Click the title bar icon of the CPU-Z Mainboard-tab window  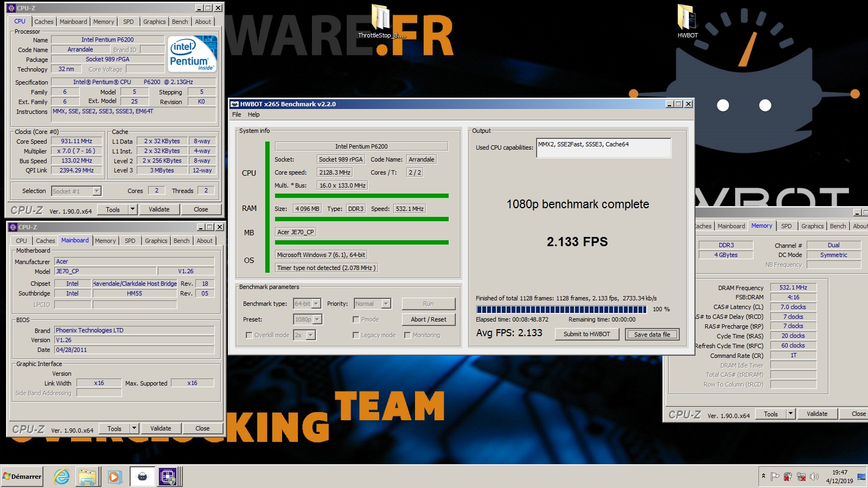coord(13,227)
